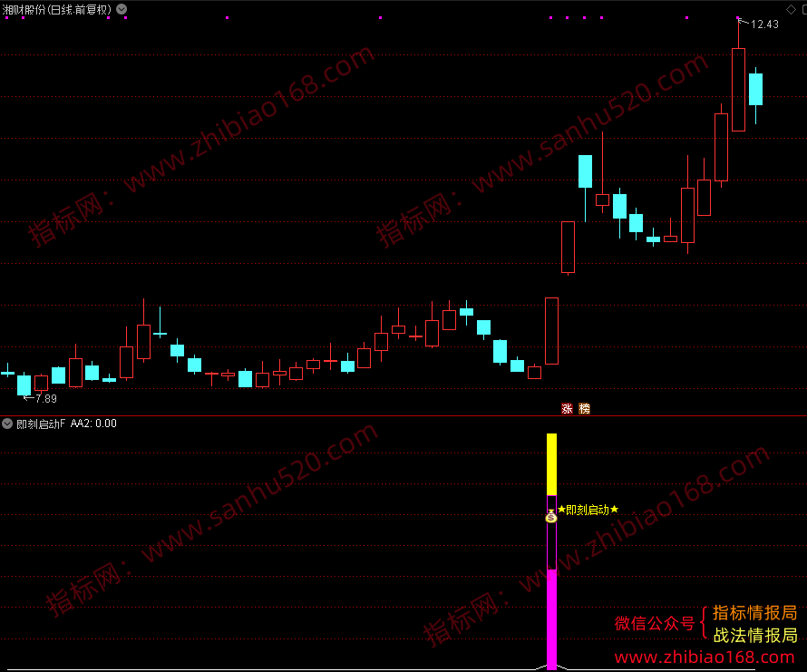
Task: Click the 涨 tag below the candles
Action: (567, 409)
